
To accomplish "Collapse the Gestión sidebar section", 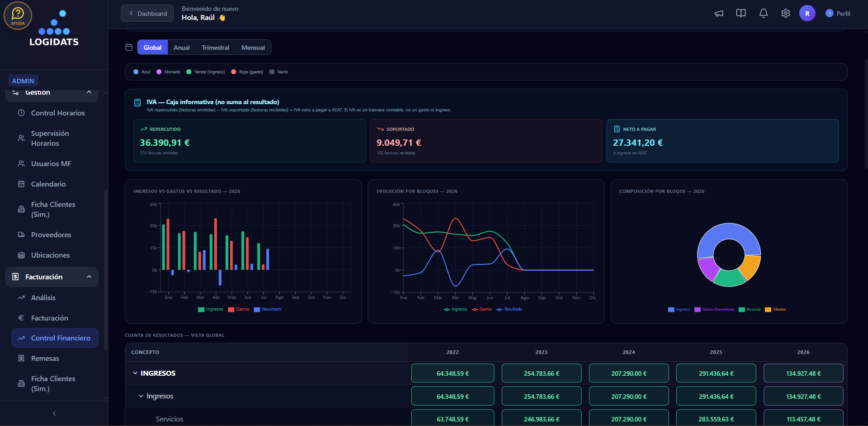I will tap(89, 92).
